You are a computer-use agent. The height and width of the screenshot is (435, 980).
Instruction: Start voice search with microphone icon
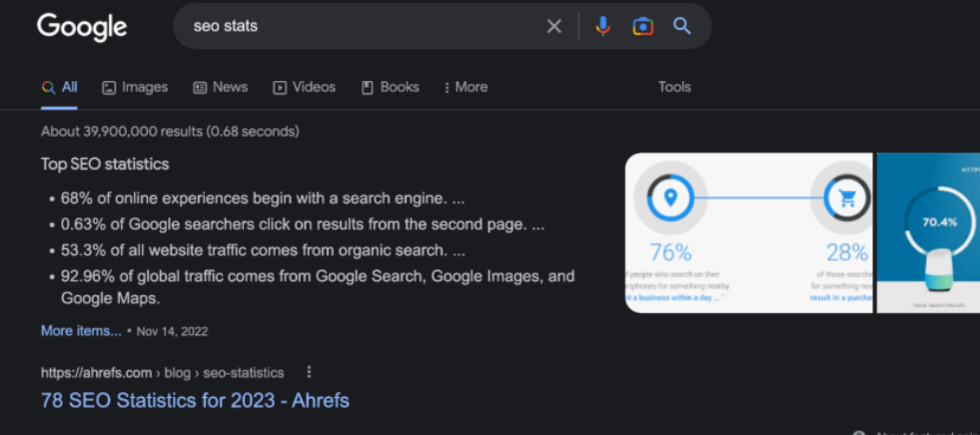coord(602,26)
